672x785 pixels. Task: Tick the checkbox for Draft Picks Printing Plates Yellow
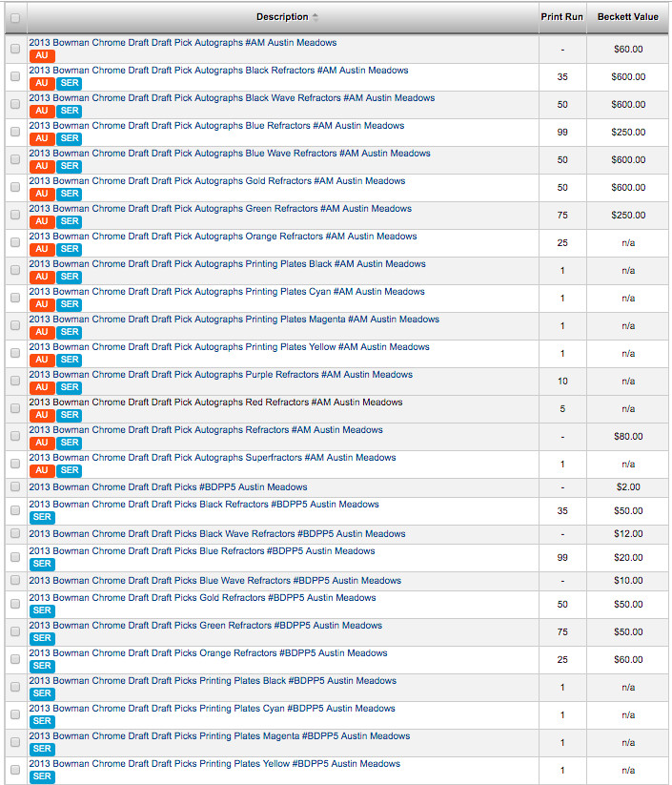click(x=15, y=770)
